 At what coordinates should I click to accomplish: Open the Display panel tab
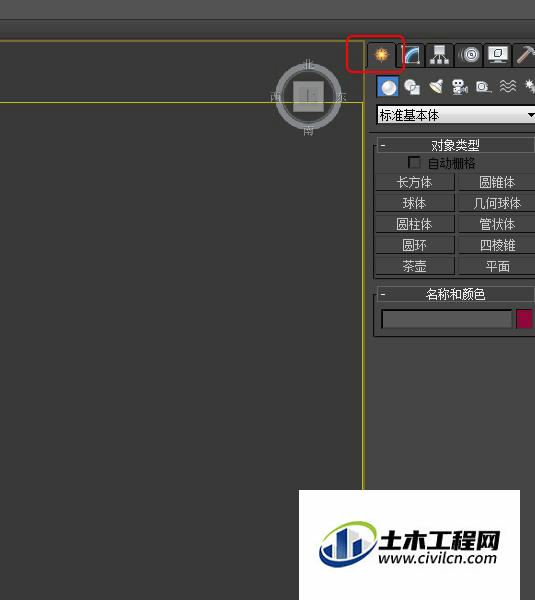[497, 55]
